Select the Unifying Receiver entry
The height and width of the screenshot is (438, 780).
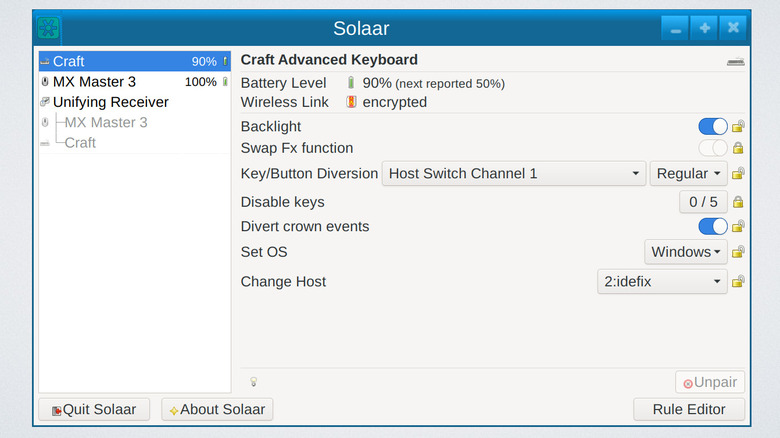(135, 102)
